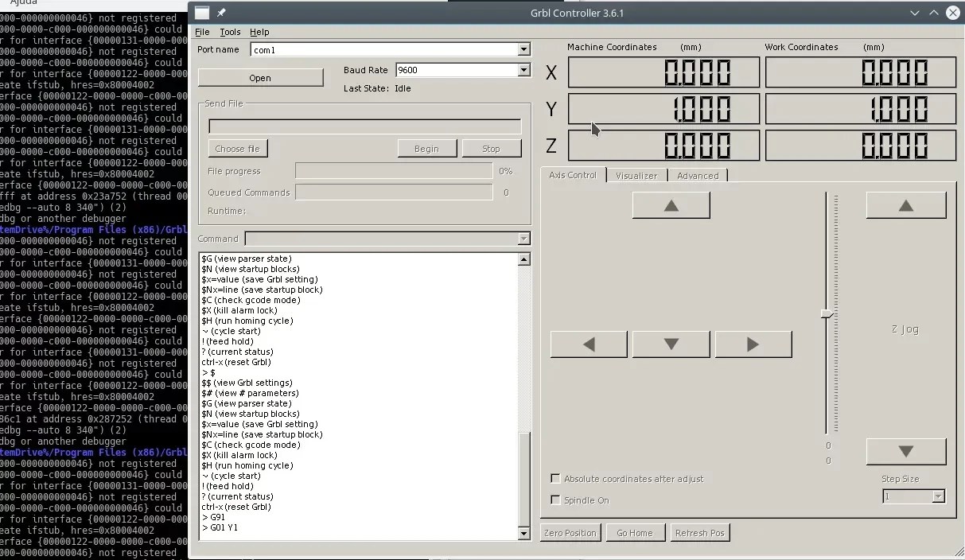Open the Baud Rate dropdown

523,70
